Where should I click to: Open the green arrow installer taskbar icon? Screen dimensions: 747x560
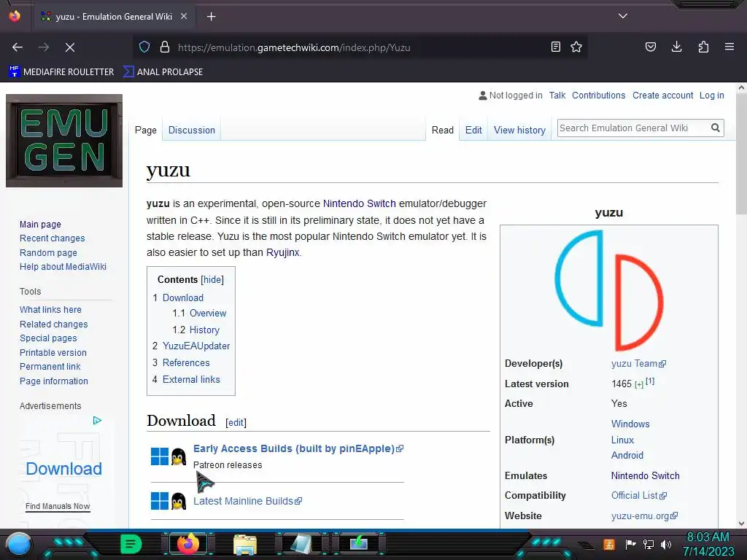point(359,543)
